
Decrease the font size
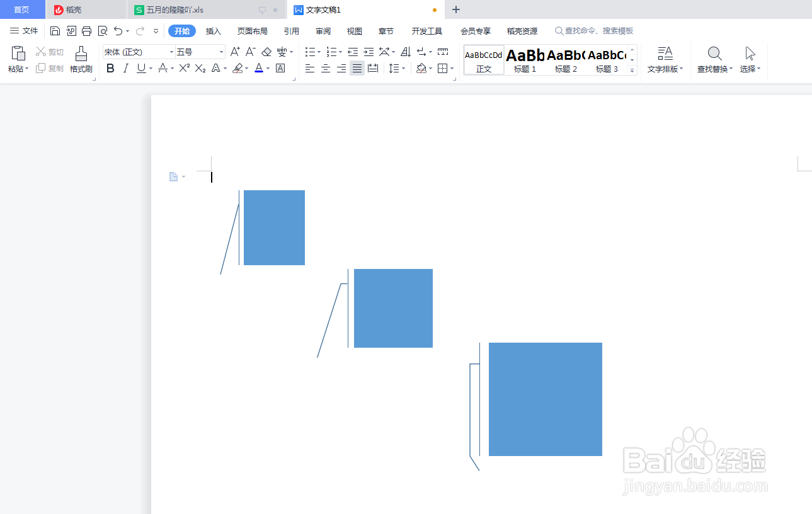pos(251,52)
